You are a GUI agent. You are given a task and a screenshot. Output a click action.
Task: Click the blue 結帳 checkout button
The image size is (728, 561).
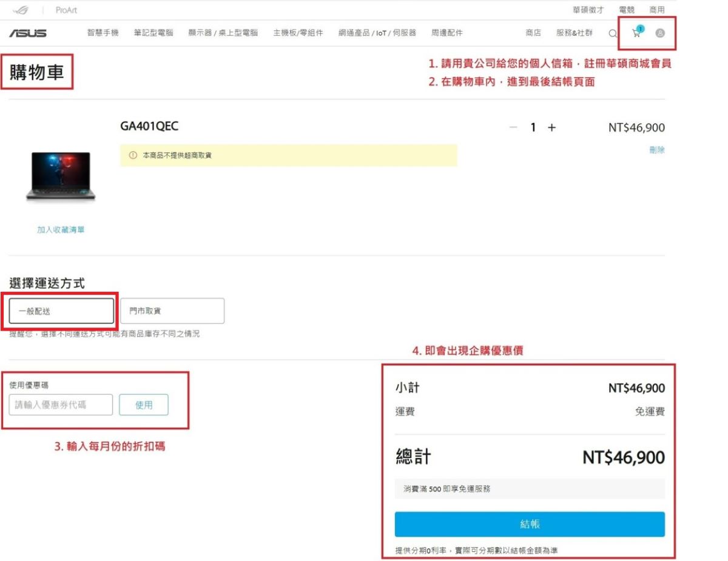tap(530, 524)
